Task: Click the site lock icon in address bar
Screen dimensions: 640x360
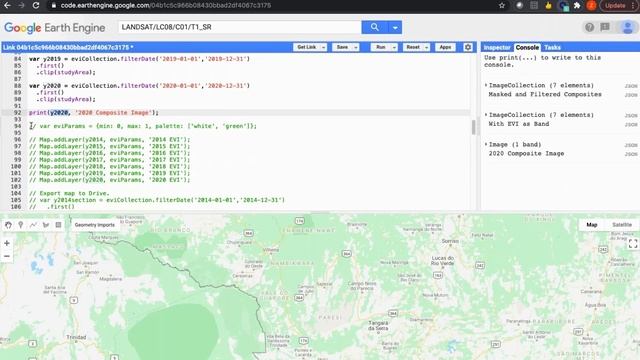Action: click(x=53, y=6)
